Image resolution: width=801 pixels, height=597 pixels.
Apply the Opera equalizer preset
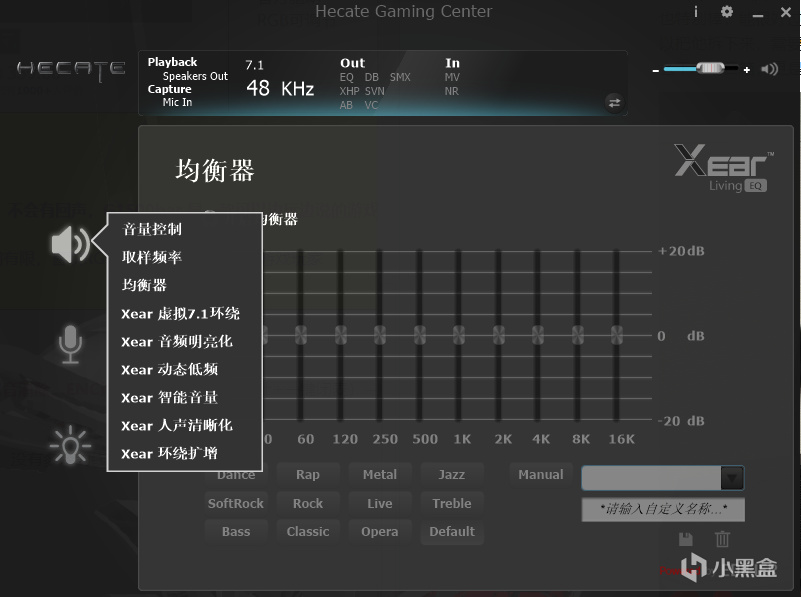(x=380, y=532)
